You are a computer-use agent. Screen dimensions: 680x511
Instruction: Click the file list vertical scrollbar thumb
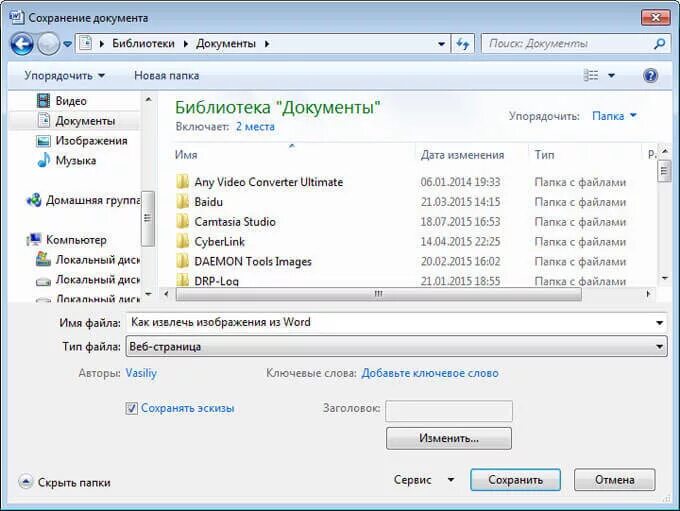coord(664,171)
